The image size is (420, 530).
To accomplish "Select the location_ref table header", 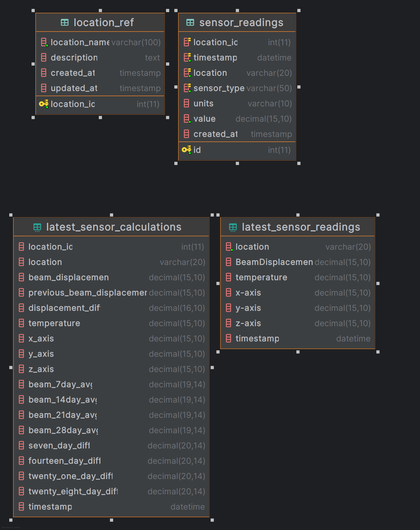I will pos(100,22).
